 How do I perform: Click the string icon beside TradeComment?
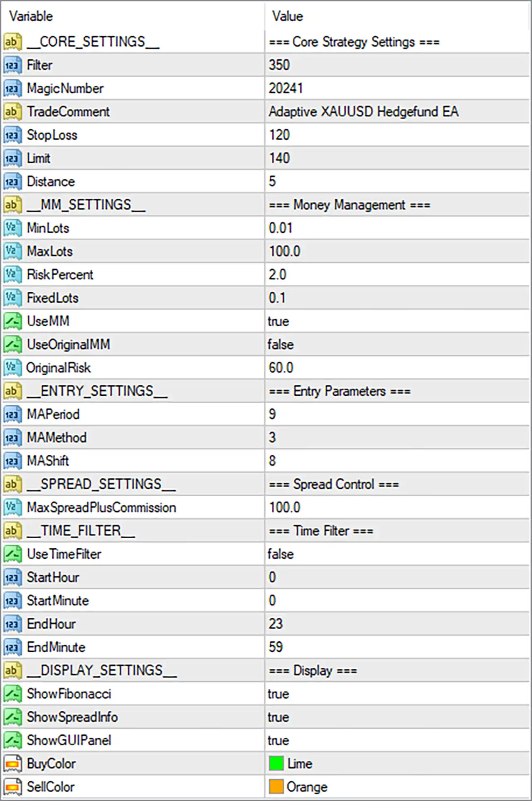(12, 112)
